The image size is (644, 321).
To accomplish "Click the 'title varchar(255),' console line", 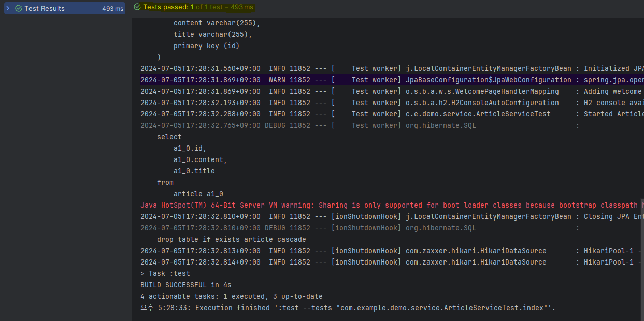I will click(x=212, y=34).
